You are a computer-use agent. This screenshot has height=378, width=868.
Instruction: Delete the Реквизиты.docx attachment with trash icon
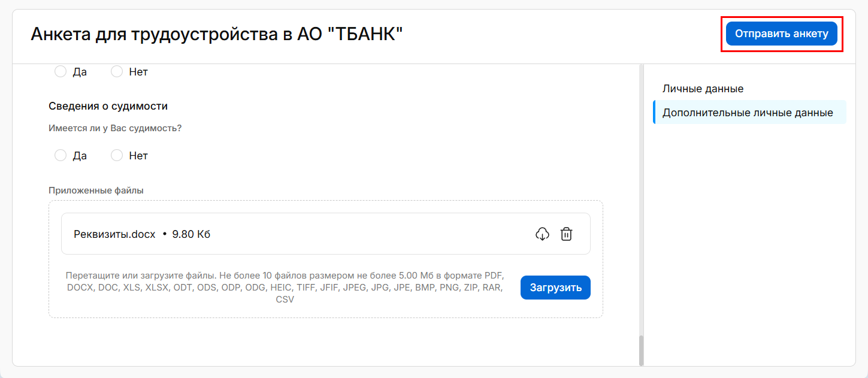click(566, 234)
